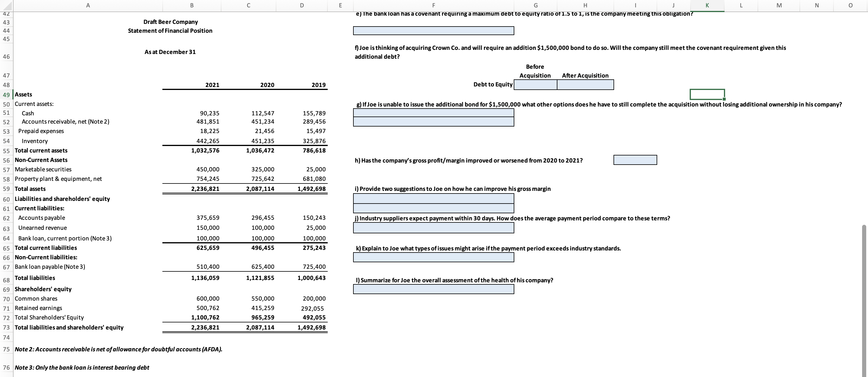Click the first answer box under question g
Viewport: 868px width, 377px height.
433,113
